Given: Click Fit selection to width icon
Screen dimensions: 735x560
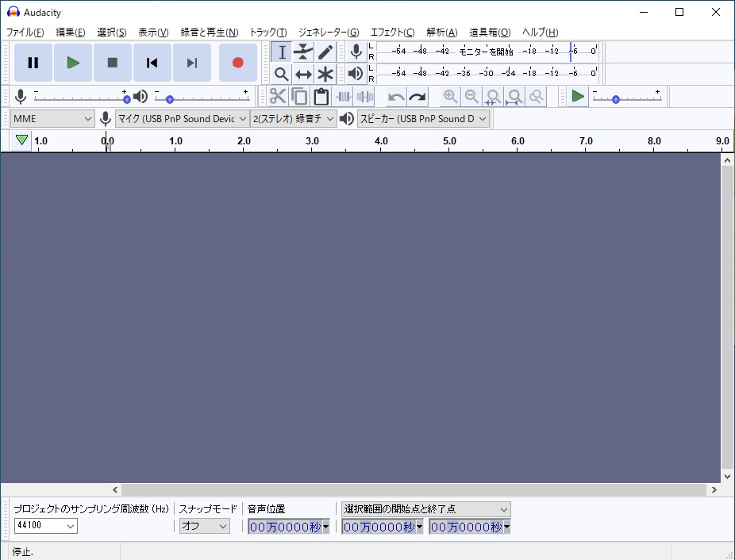Looking at the screenshot, I should point(493,97).
